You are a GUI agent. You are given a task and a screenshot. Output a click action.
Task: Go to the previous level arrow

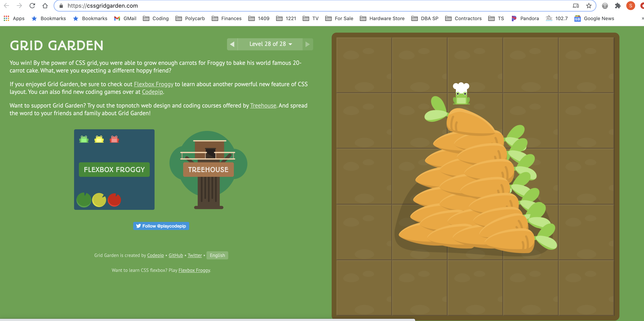(x=232, y=44)
